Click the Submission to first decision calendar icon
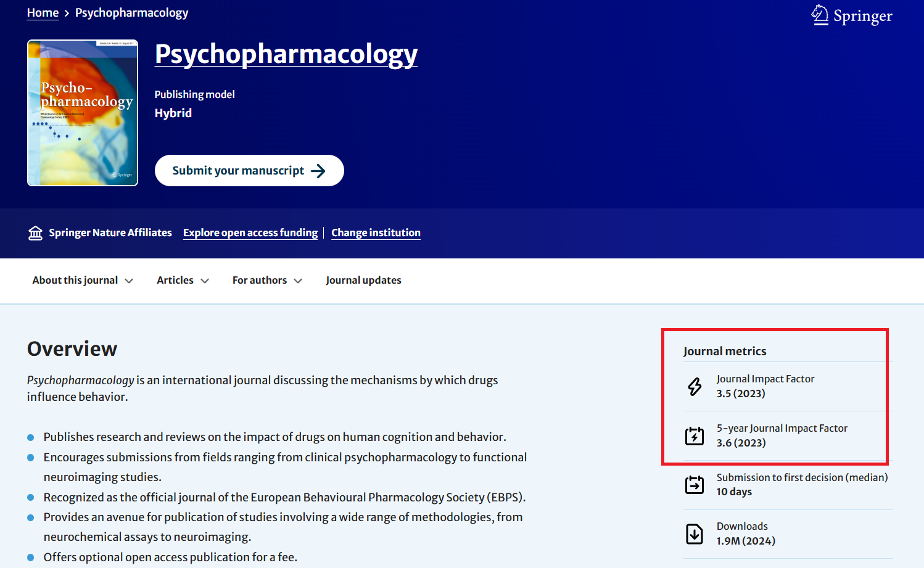924x568 pixels. 695,485
